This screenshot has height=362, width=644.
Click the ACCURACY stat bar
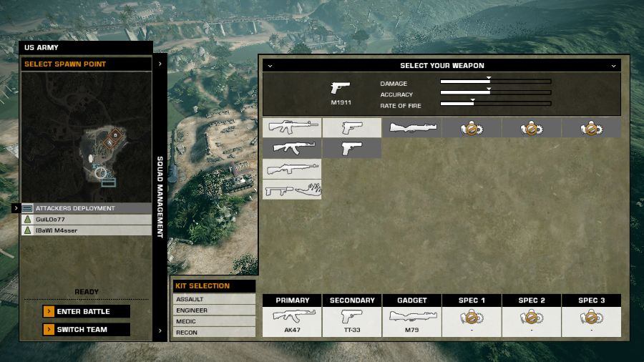pyautogui.click(x=496, y=93)
